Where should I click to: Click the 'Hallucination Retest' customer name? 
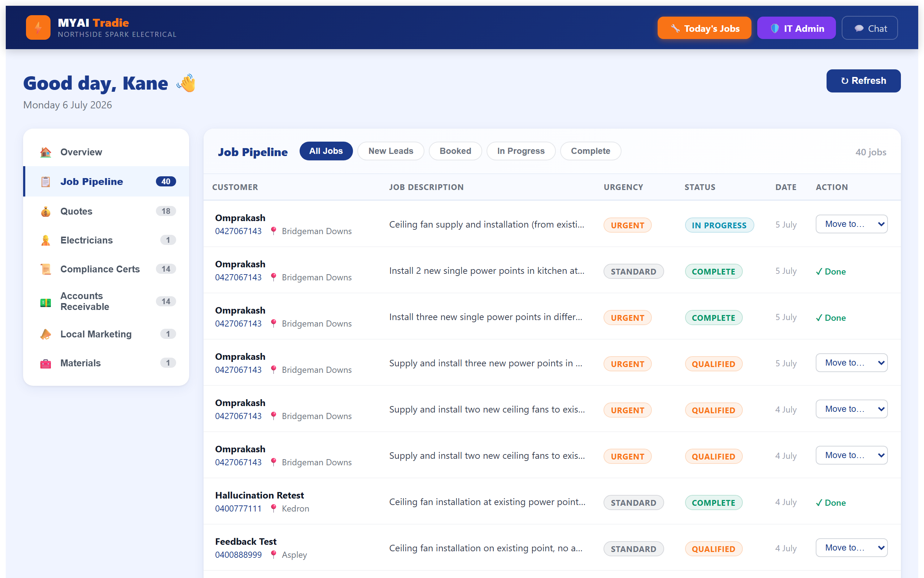coord(259,495)
